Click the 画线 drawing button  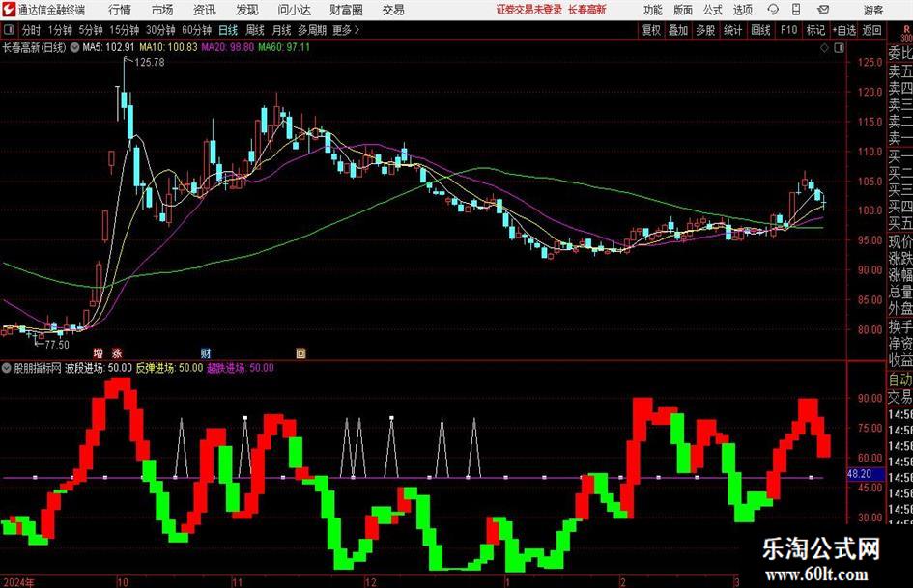pyautogui.click(x=760, y=30)
